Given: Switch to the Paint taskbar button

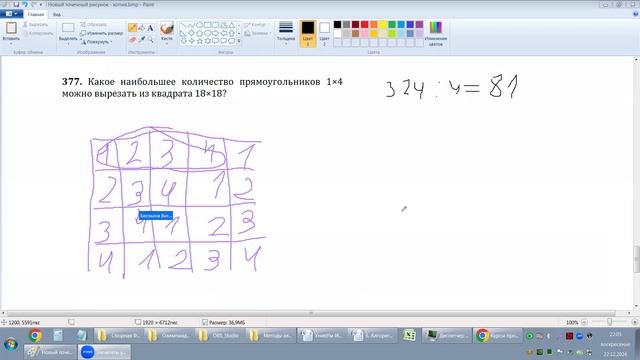Looking at the screenshot, I should [51, 352].
